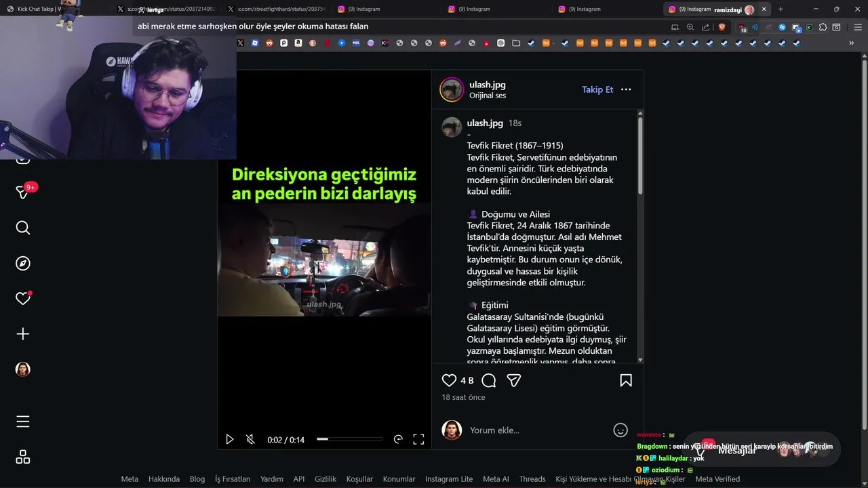The image size is (868, 488).
Task: Open Meta footer link
Action: [x=130, y=479]
